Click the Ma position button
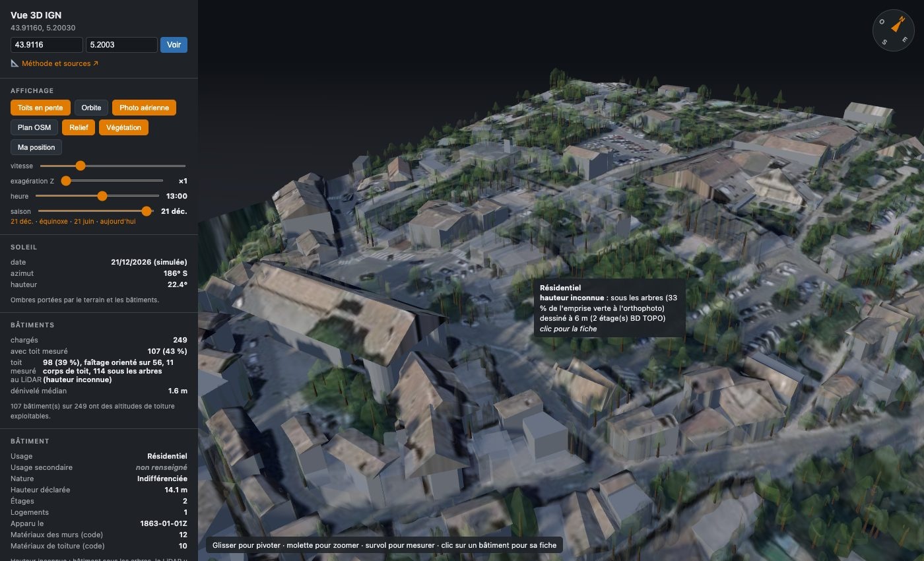 click(36, 147)
